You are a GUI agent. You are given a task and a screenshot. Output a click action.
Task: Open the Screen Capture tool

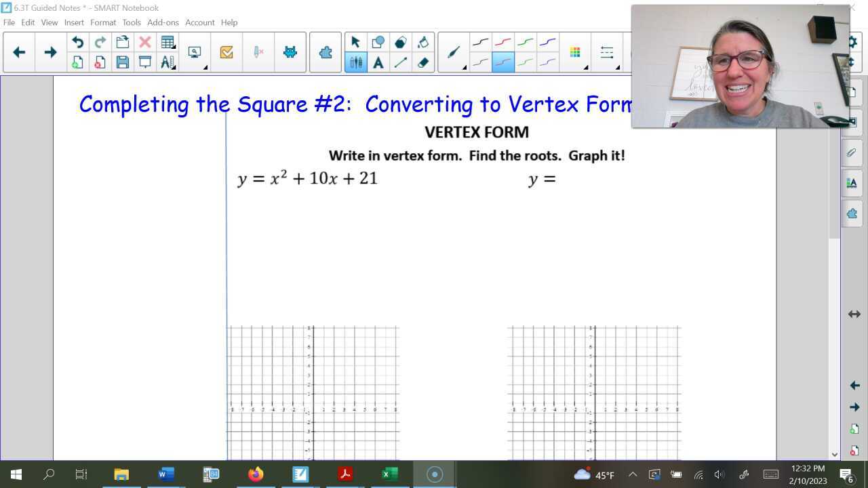pos(194,52)
